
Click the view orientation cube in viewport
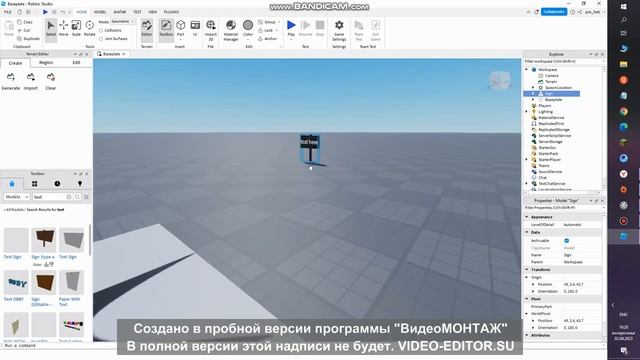click(500, 80)
